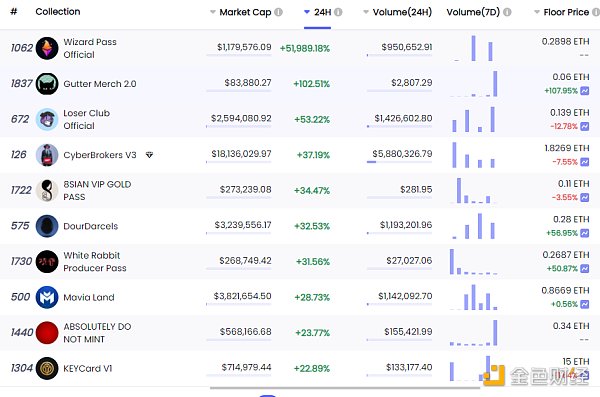Open ABSOLUTELY DO NOT MINT red avatar
The height and width of the screenshot is (397, 600).
[x=47, y=333]
